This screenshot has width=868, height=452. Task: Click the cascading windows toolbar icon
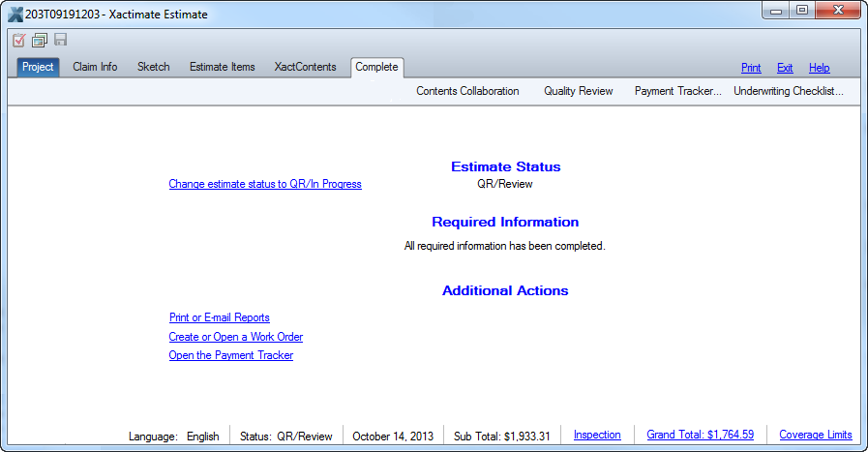pyautogui.click(x=40, y=40)
